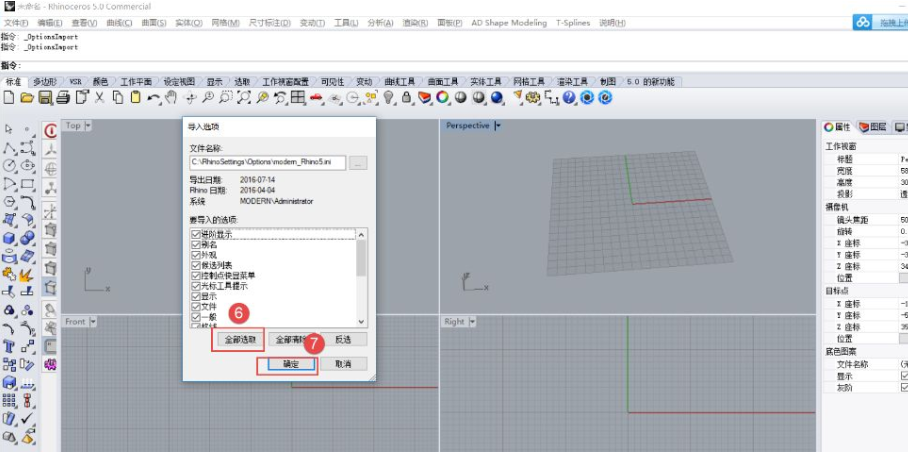Uncheck the 外观 checkbox
This screenshot has height=452, width=910.
[196, 255]
